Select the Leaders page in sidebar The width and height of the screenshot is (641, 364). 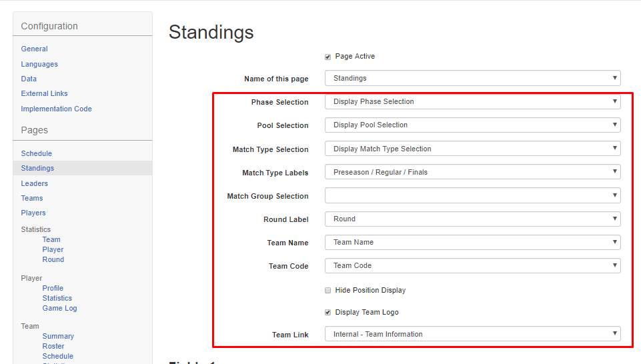point(34,183)
